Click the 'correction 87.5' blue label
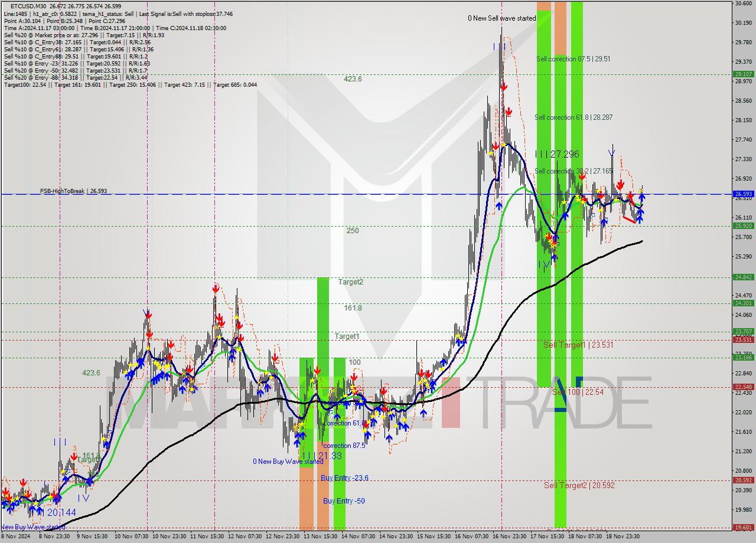The image size is (756, 543). (344, 446)
